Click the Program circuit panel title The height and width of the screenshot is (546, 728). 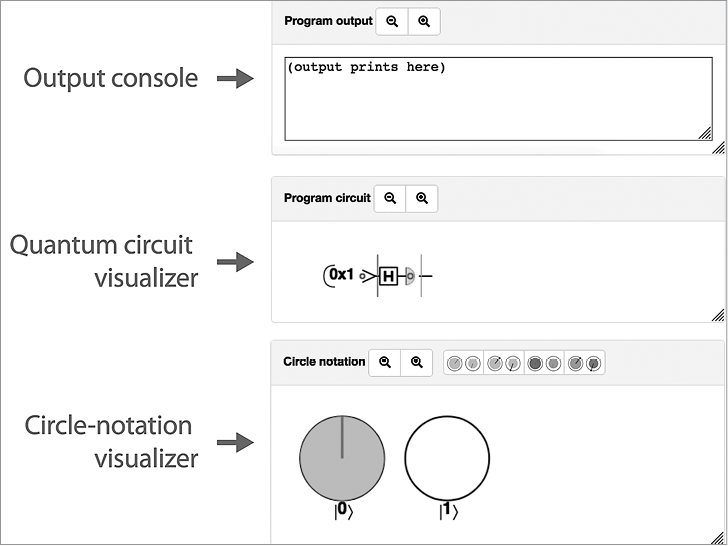(x=327, y=198)
